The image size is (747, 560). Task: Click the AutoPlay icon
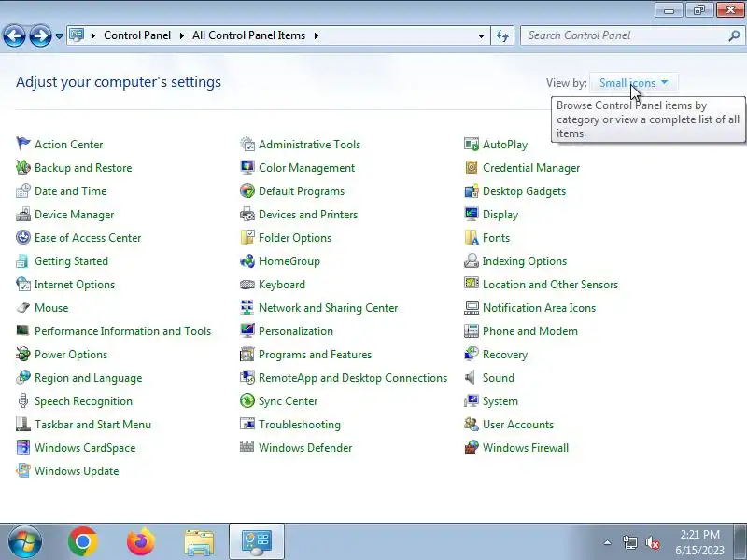click(472, 144)
